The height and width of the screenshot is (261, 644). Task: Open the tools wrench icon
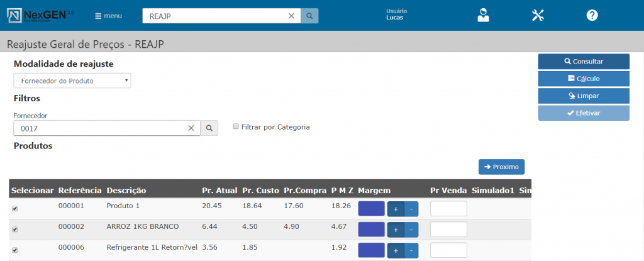coord(538,16)
